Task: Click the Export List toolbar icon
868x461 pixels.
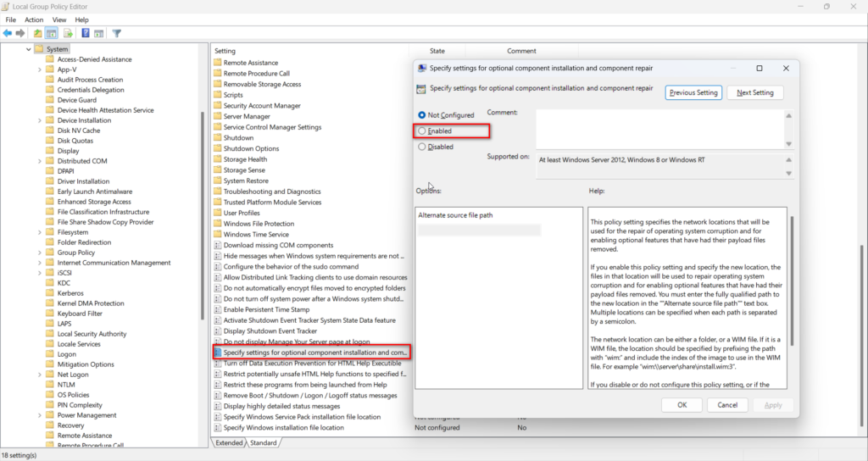Action: pos(68,33)
